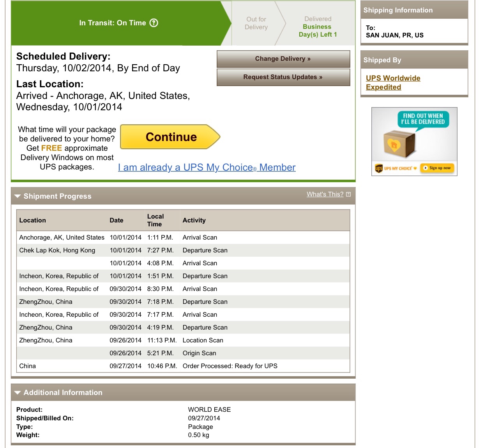Click the 10:46 P.M. time cell
The width and height of the screenshot is (484, 448).
pyautogui.click(x=162, y=366)
